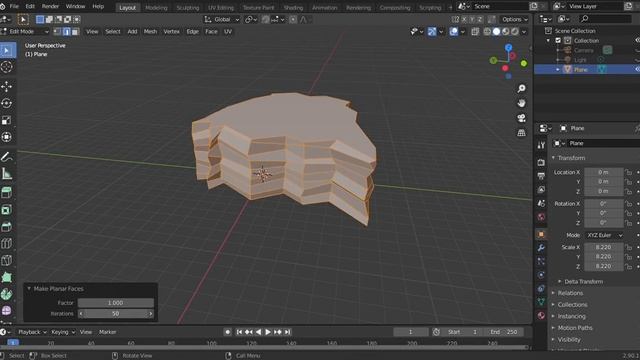Open the Vertex menu
This screenshot has width=640, height=360.
[x=171, y=31]
